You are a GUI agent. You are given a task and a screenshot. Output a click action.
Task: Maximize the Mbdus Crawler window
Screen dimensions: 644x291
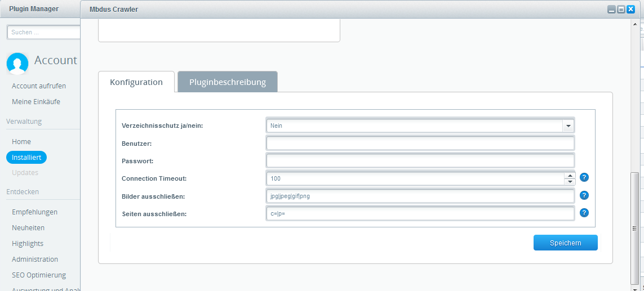pos(621,10)
